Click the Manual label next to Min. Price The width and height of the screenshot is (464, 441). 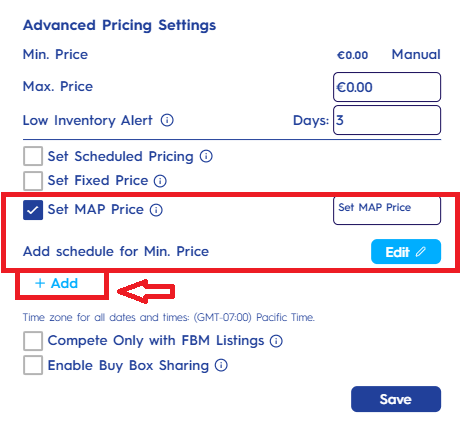tap(416, 54)
